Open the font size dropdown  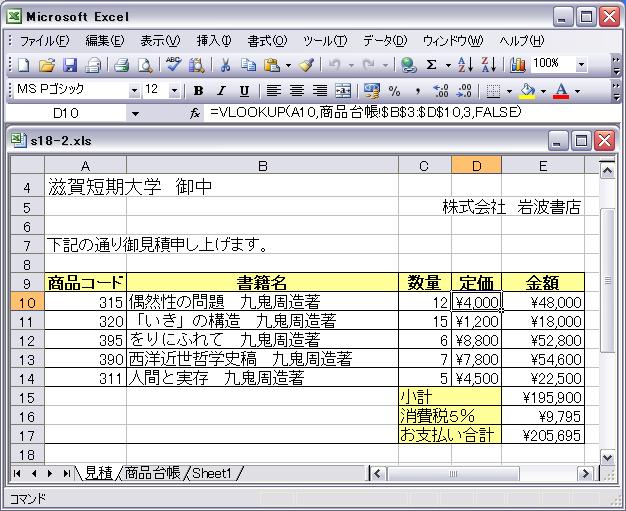pyautogui.click(x=174, y=91)
